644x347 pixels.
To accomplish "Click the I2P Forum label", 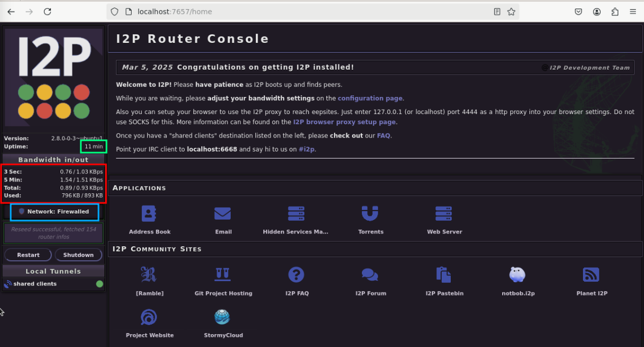I will (370, 293).
